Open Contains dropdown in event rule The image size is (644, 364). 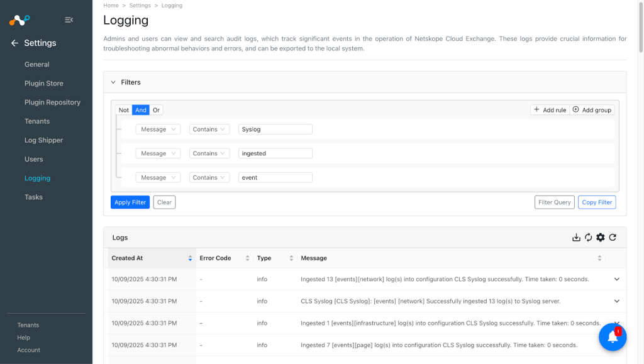[209, 178]
